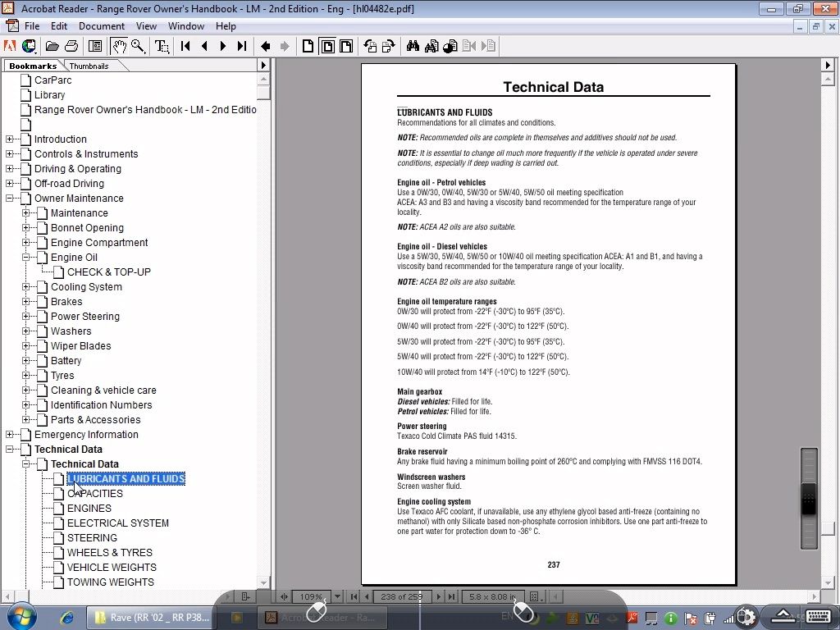
Task: Click the page number status field
Action: [402, 596]
